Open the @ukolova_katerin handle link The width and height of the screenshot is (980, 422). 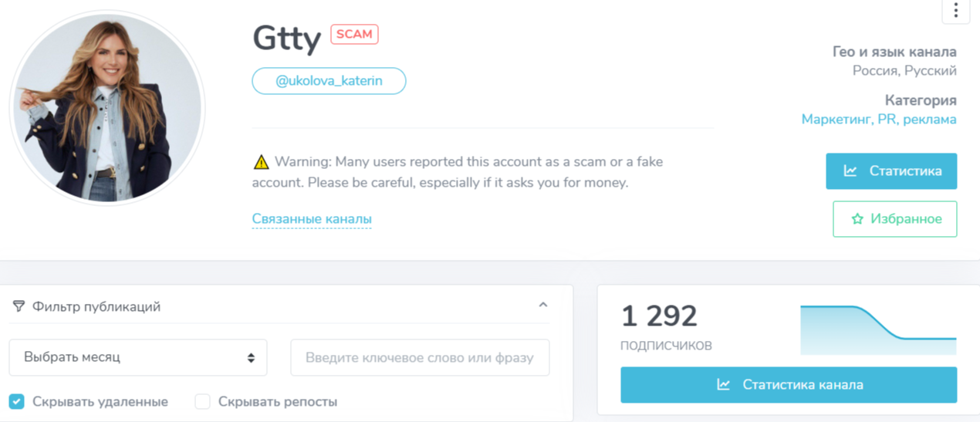tap(329, 81)
